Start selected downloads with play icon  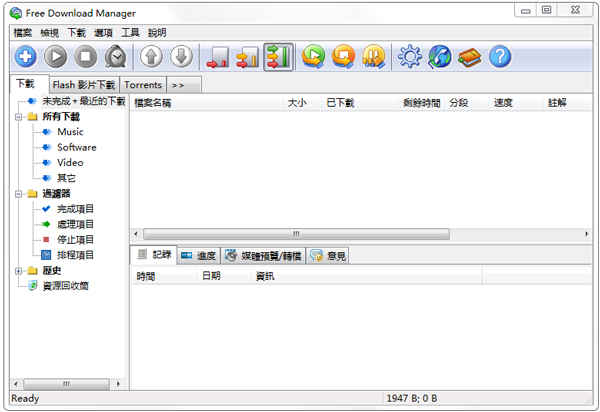tap(56, 57)
